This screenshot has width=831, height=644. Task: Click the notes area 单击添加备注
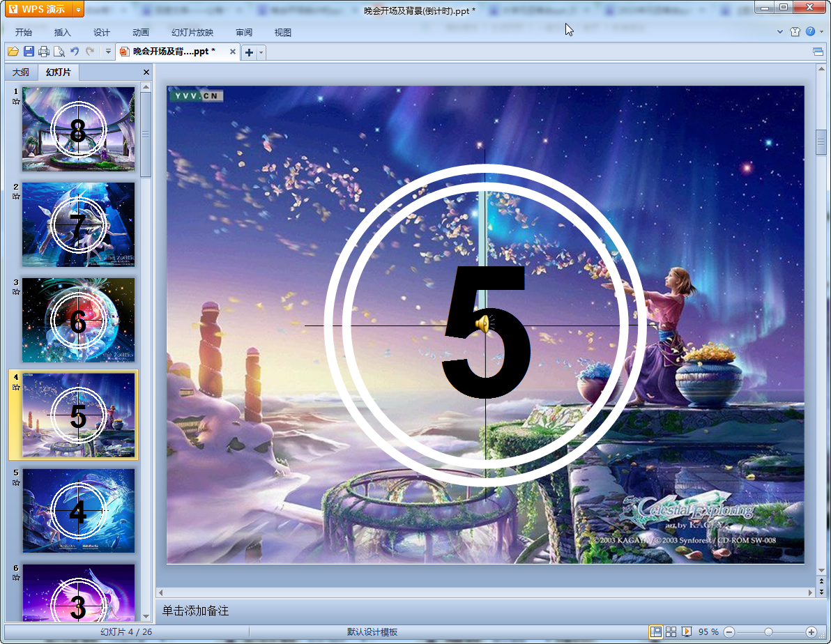click(x=195, y=611)
